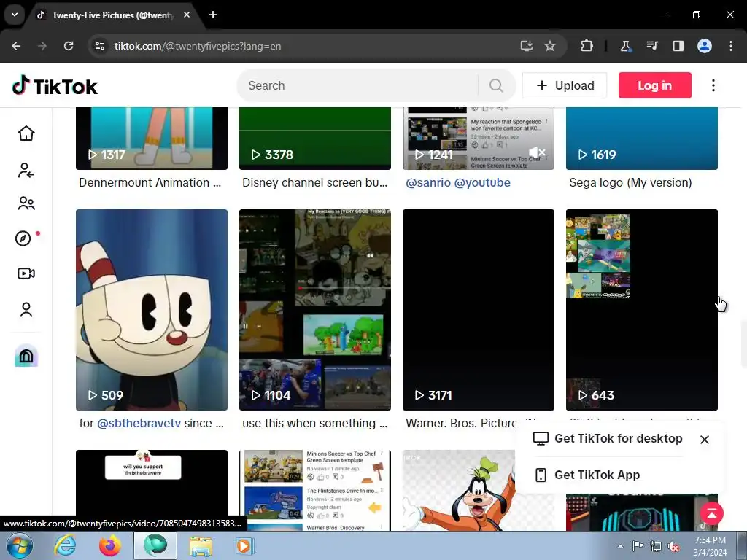Click the install app icon in address bar
747x560 pixels.
click(527, 46)
